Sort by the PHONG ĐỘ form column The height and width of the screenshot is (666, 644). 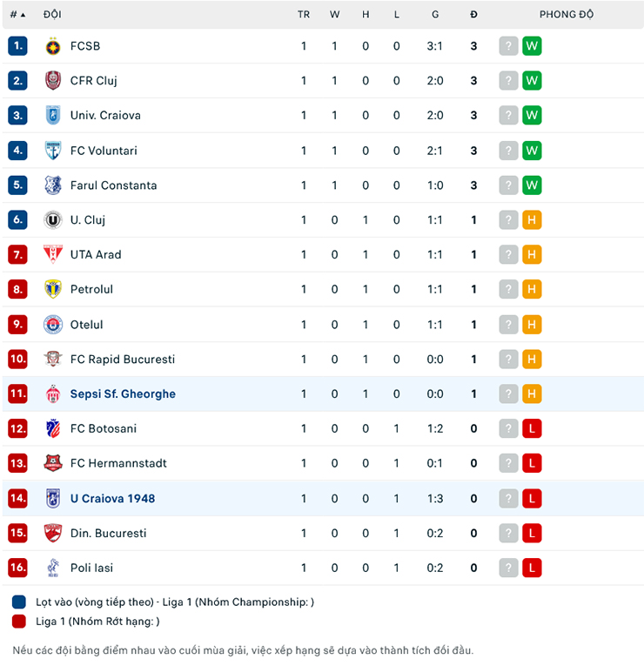pyautogui.click(x=566, y=14)
